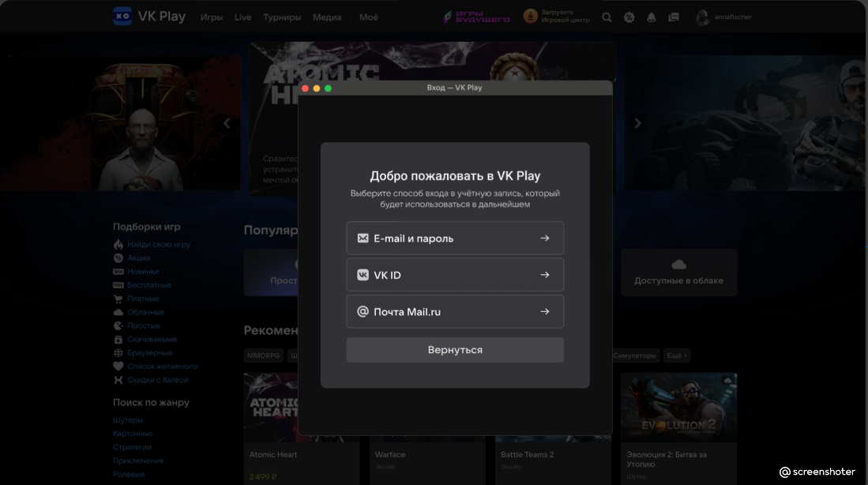Choose Почта Mail.ru sign-in option
The height and width of the screenshot is (485, 868).
455,312
